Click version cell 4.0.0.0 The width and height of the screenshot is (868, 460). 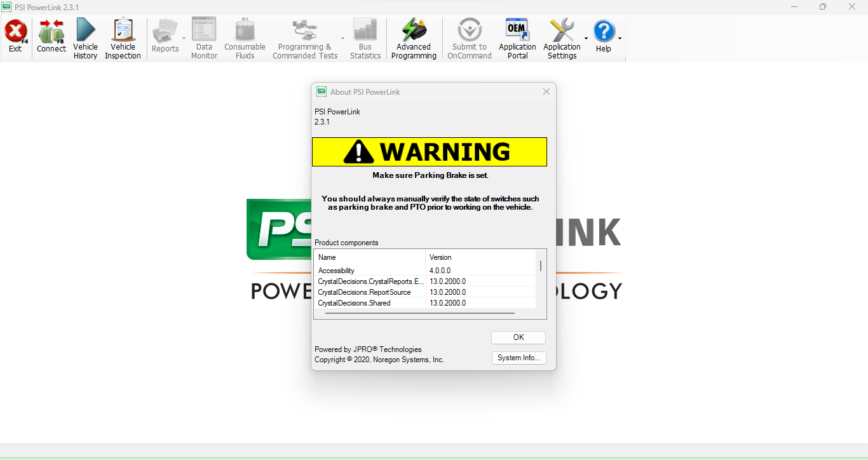[x=440, y=271]
